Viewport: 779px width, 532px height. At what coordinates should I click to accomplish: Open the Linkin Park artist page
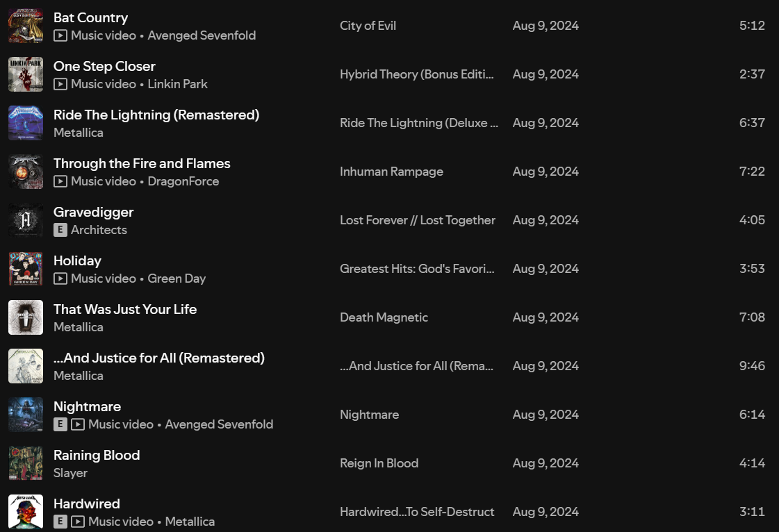pyautogui.click(x=177, y=84)
